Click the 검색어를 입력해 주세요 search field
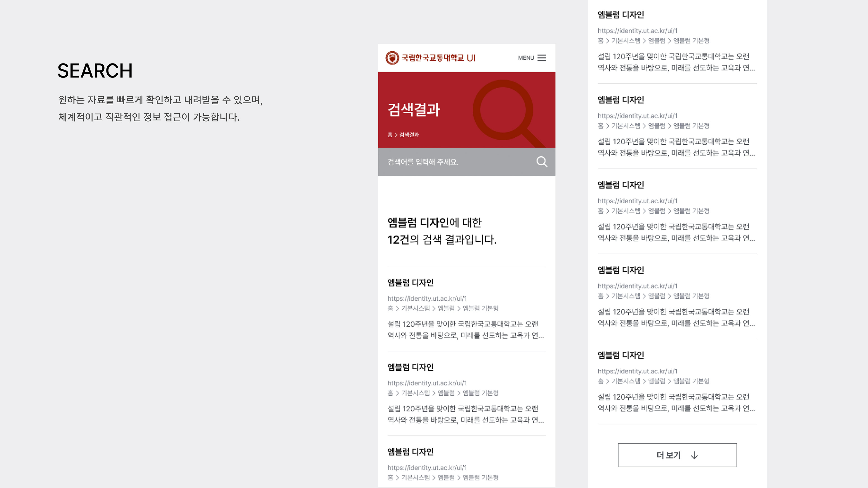 [x=467, y=162]
